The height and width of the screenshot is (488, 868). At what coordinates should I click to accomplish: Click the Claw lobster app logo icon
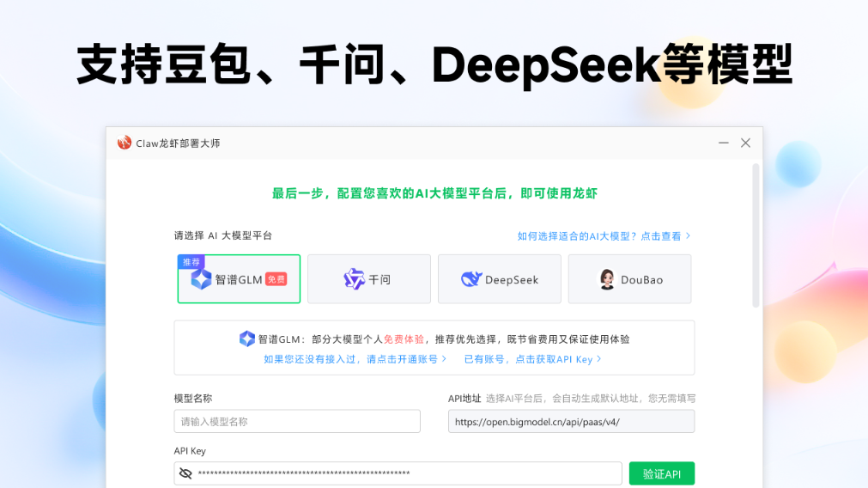(x=124, y=143)
